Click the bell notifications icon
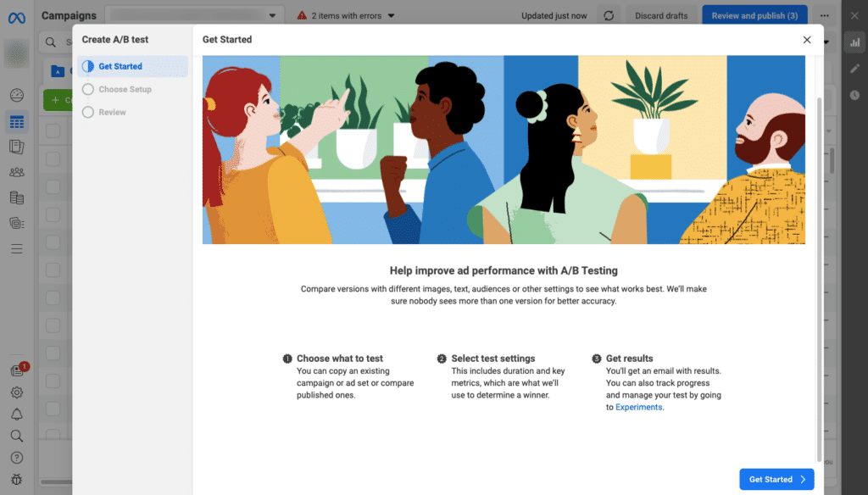 coord(17,414)
